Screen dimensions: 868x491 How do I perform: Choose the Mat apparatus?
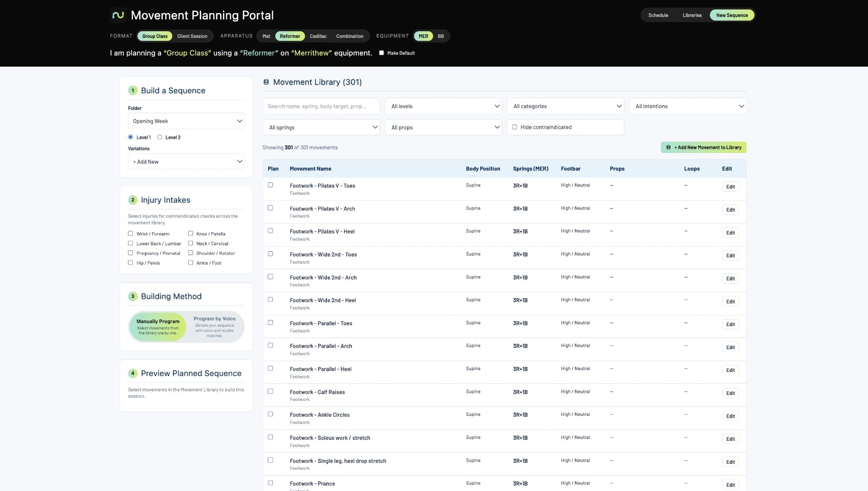click(x=266, y=36)
